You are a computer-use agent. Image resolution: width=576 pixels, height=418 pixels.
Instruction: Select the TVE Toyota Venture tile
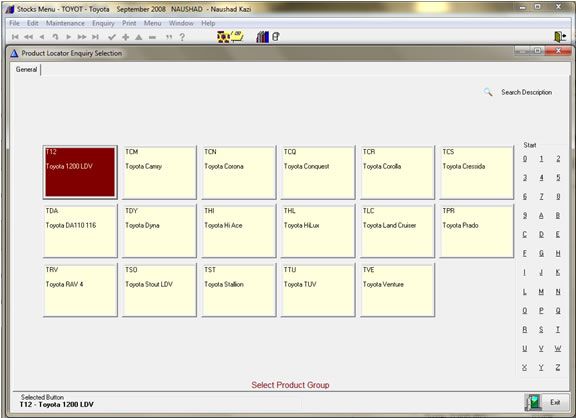[397, 290]
